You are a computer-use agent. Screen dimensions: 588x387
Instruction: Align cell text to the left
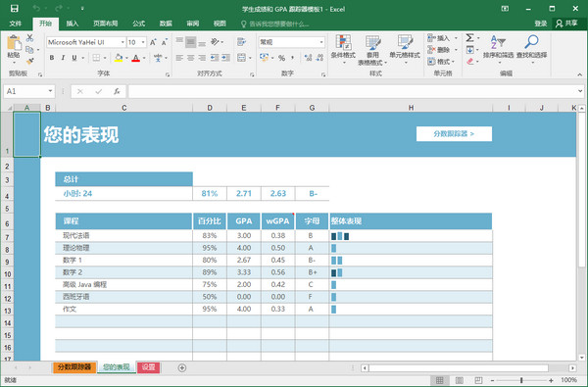(x=179, y=58)
